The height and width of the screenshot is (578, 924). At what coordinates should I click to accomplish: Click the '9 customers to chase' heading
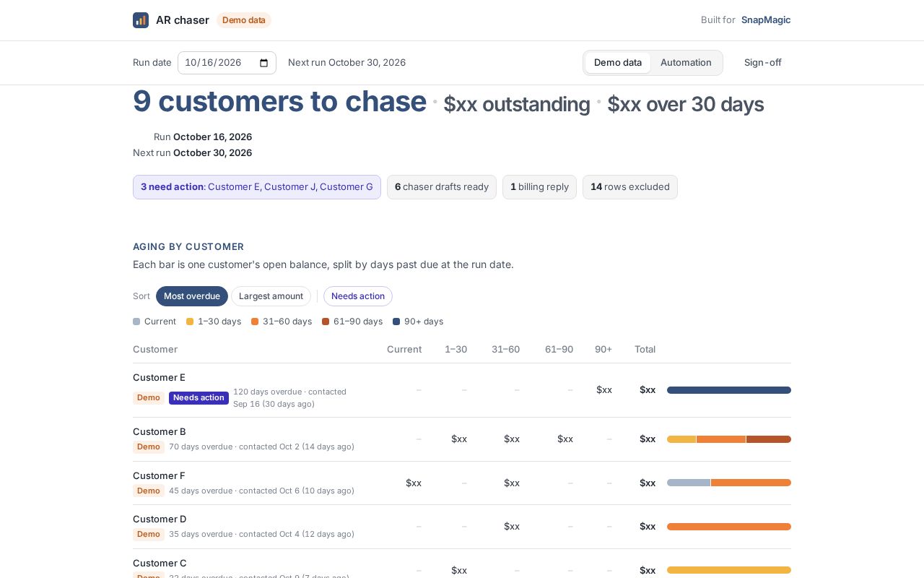[x=280, y=102]
